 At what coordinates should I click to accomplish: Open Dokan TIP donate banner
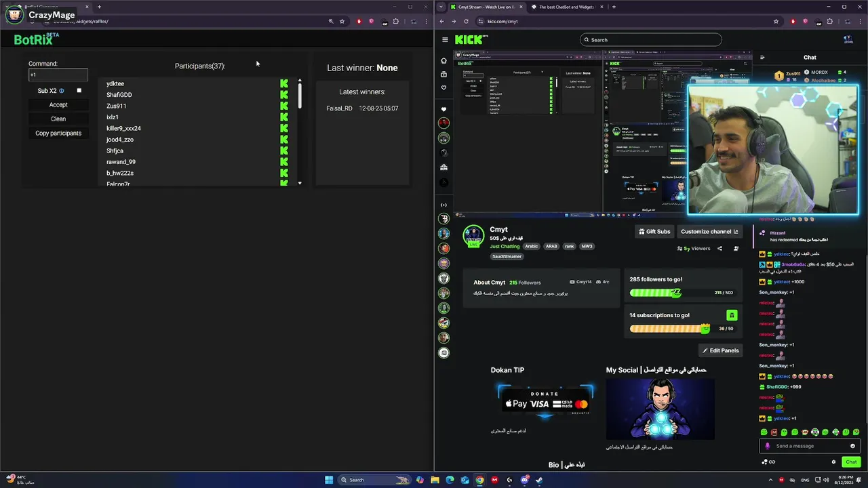pos(545,403)
